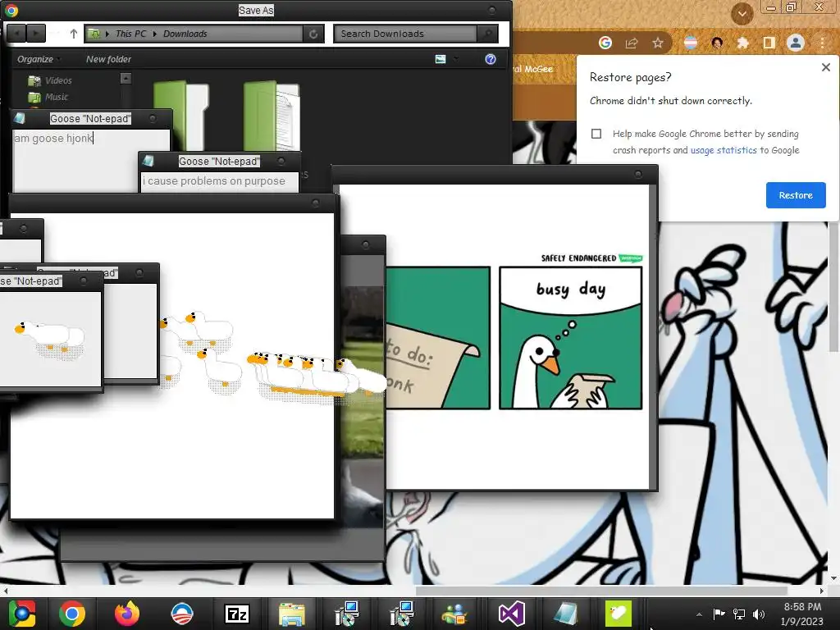Open the clock showing 8:58 PM
840x630 pixels.
click(802, 614)
